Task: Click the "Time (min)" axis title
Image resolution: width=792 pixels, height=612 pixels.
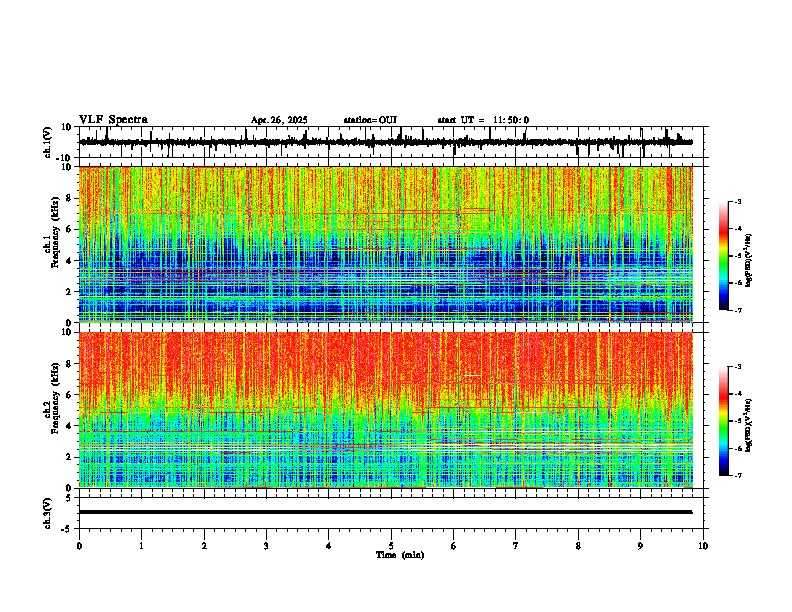Action: pos(400,555)
